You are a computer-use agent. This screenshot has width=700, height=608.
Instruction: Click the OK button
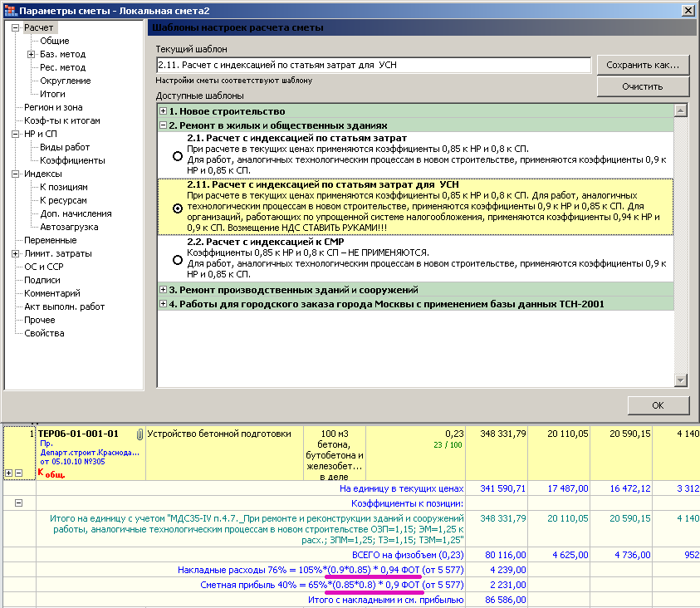(658, 405)
